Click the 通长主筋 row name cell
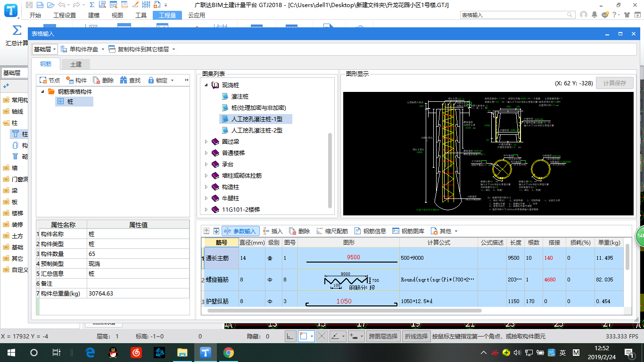 click(x=221, y=258)
